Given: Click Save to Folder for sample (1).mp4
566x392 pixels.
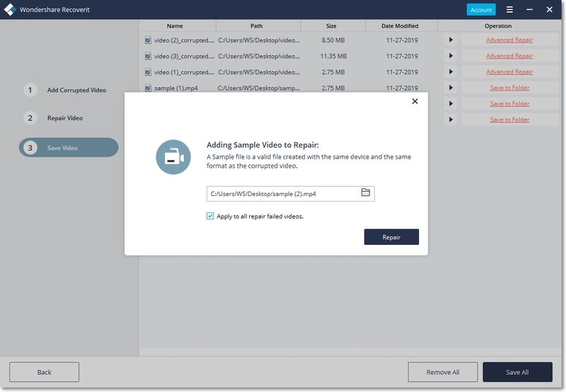Looking at the screenshot, I should point(509,88).
